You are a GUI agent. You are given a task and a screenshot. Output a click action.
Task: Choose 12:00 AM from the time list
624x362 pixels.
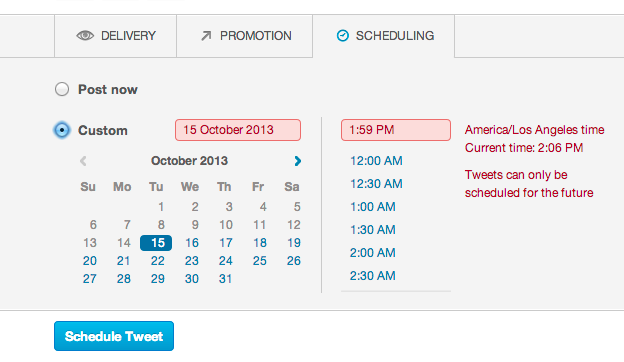point(376,161)
